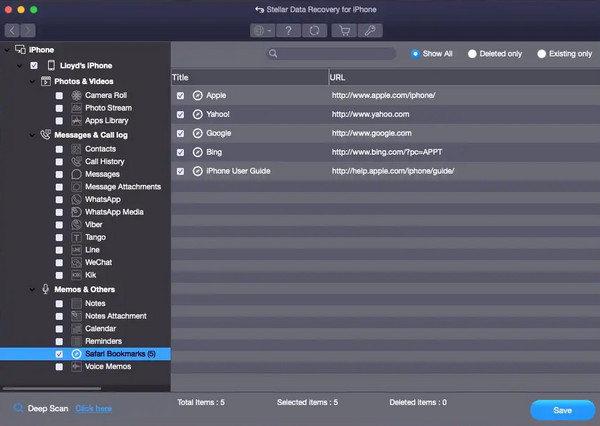Viewport: 600px width, 426px height.
Task: Click the Call History phone icon
Action: pyautogui.click(x=77, y=162)
